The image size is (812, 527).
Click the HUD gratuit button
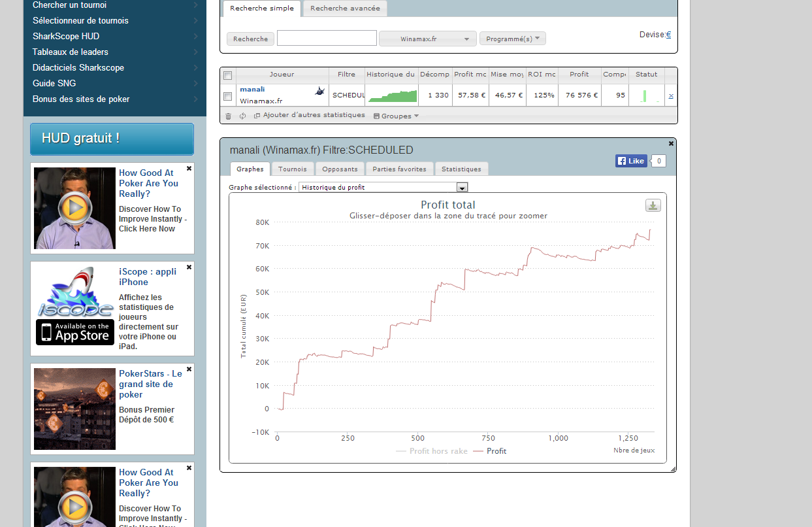[112, 139]
